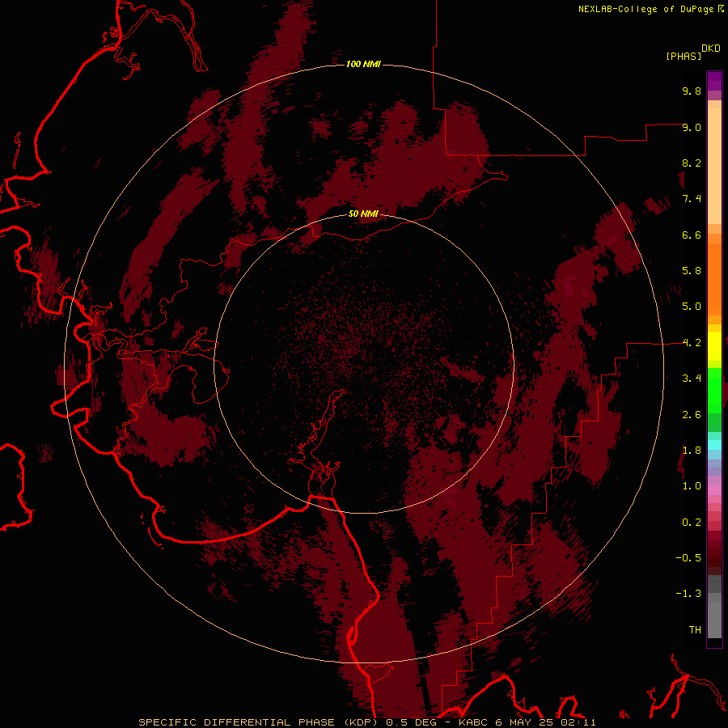Click the yellow band on color scale
Screen dimensions: 728x728
[x=714, y=346]
